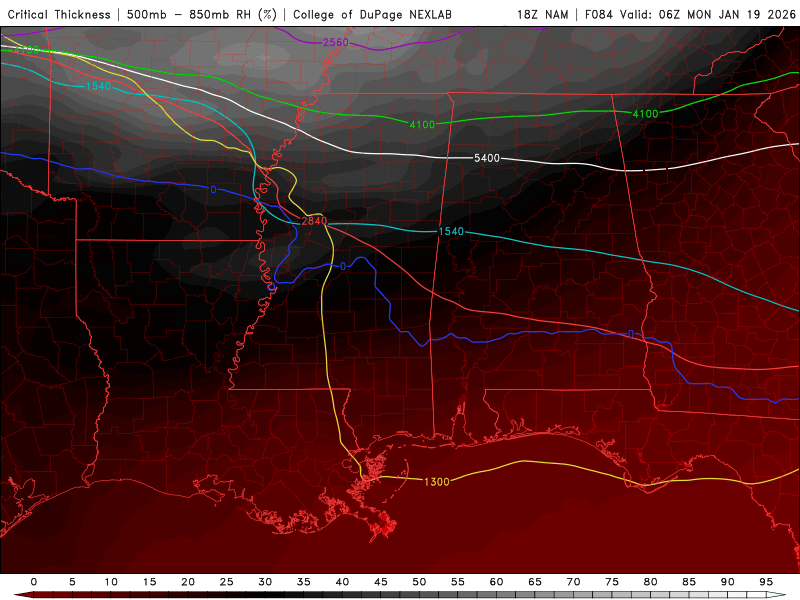Click the "65" color scale tick label

point(535,582)
